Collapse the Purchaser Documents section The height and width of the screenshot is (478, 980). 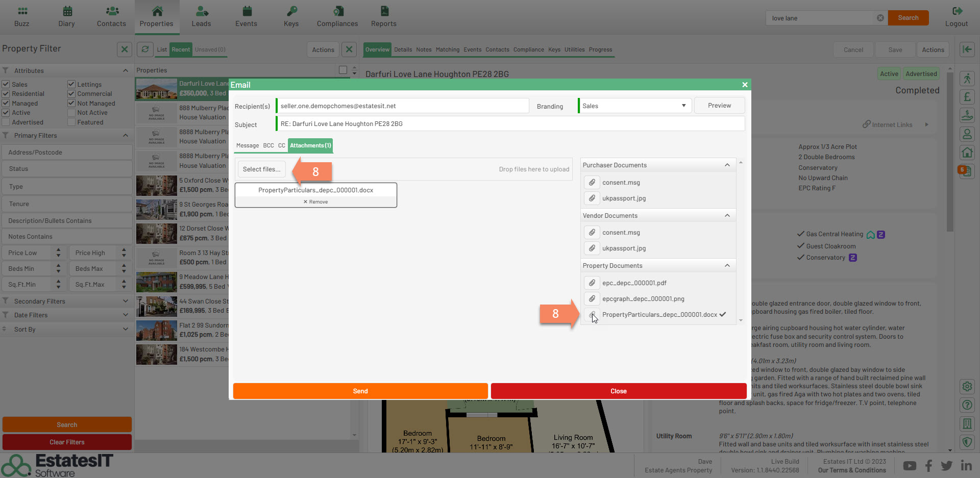pos(727,165)
